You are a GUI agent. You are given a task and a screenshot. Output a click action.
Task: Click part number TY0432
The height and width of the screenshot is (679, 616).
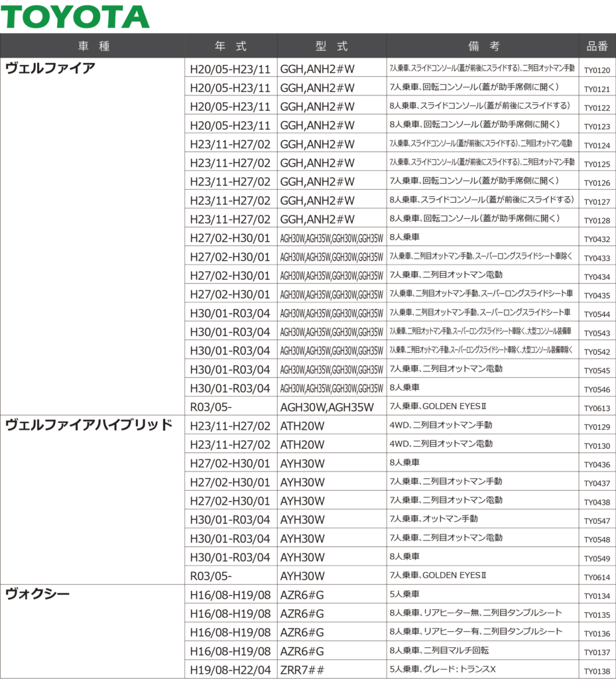tap(597, 239)
